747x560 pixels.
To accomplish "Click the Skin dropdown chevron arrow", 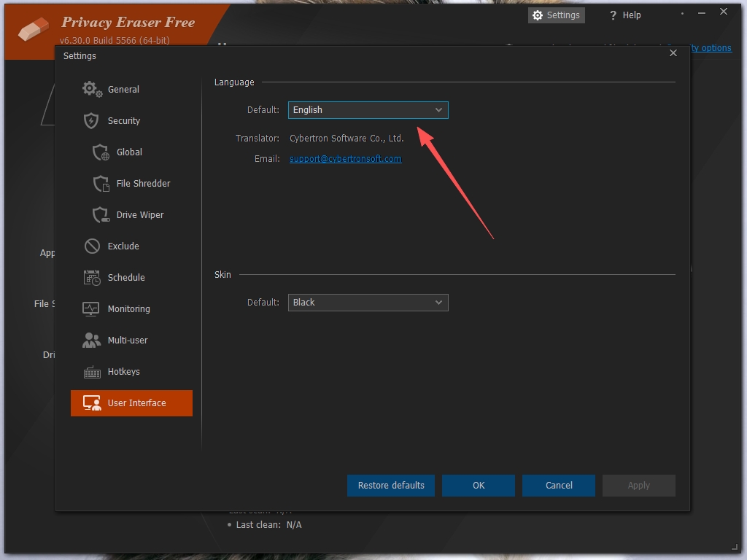I will tap(438, 303).
